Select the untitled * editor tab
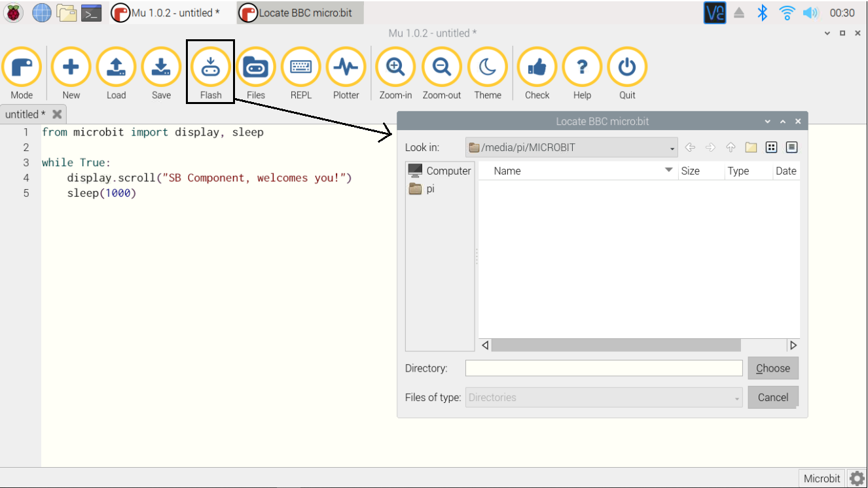The height and width of the screenshot is (488, 868). tap(26, 114)
